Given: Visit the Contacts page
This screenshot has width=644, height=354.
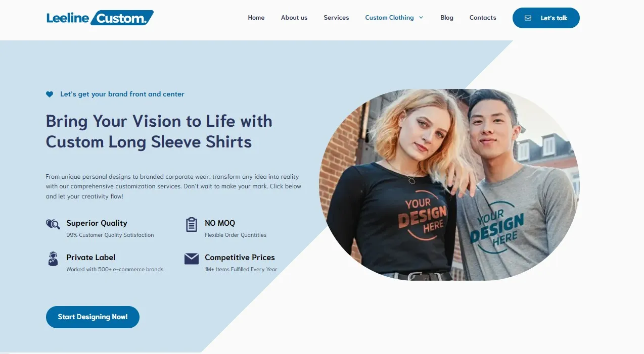Looking at the screenshot, I should pyautogui.click(x=483, y=18).
